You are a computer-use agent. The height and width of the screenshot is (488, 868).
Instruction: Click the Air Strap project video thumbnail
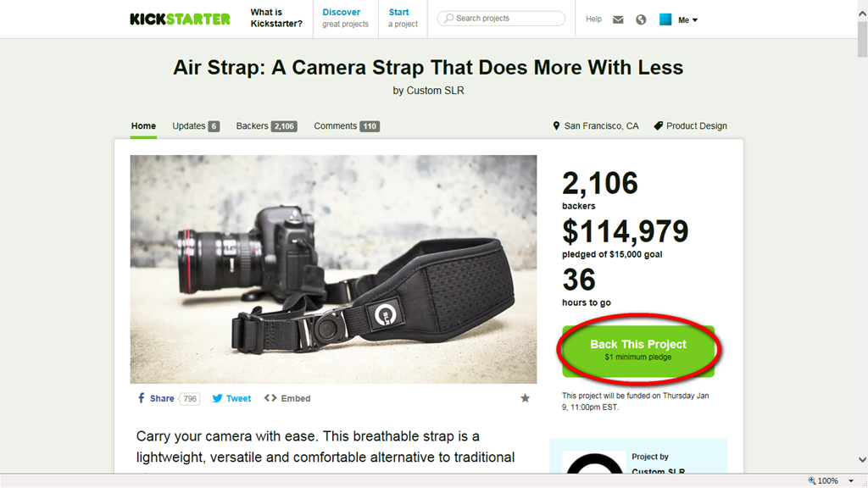click(333, 269)
